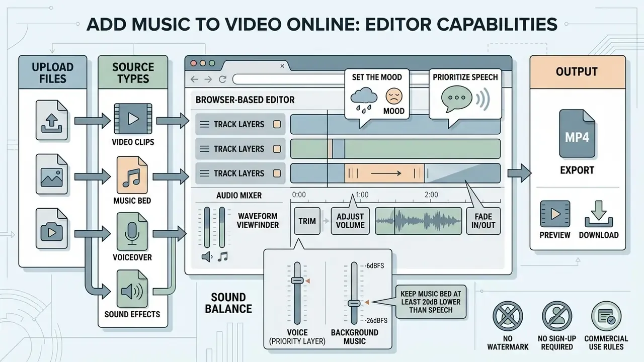Screen dimensions: 644x362
Task: Choose the Music Bed note icon
Action: pyautogui.click(x=132, y=175)
